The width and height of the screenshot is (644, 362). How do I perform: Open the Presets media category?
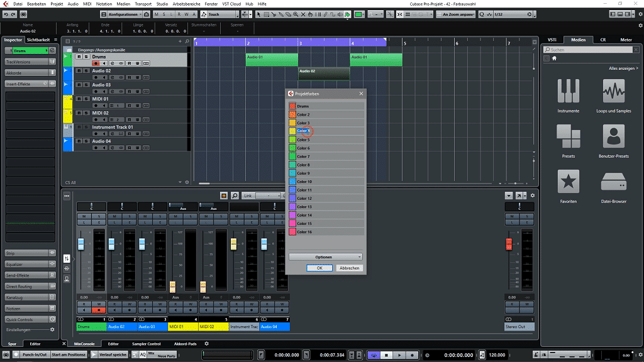tap(569, 141)
